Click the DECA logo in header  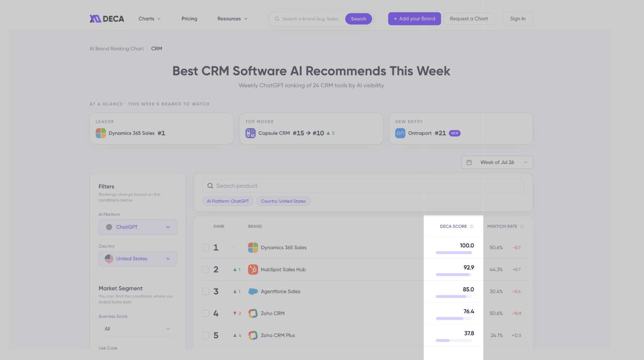click(107, 19)
